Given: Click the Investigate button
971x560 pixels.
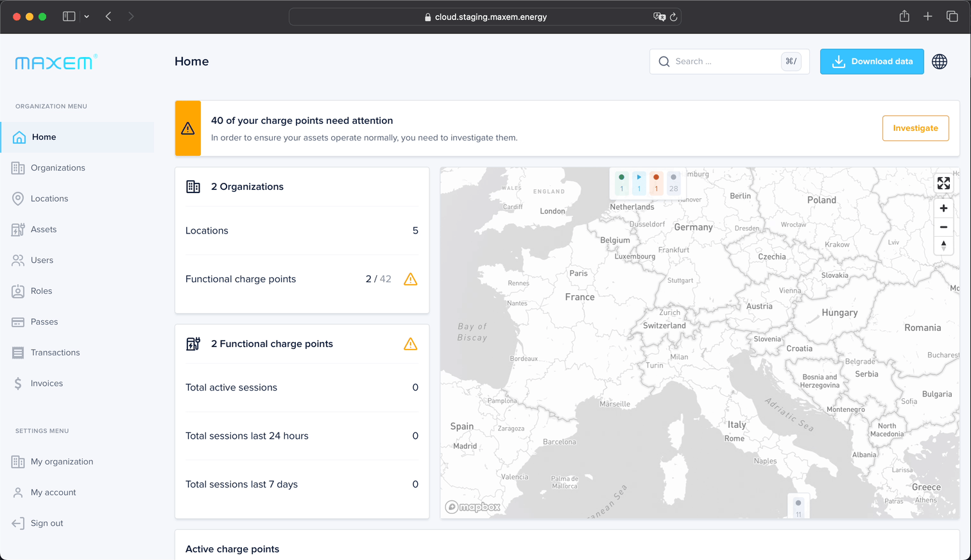Looking at the screenshot, I should point(915,128).
